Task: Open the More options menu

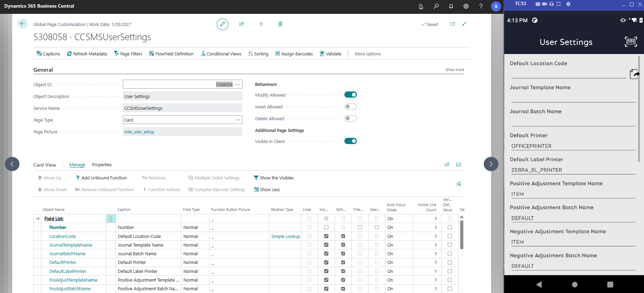Action: [x=368, y=54]
